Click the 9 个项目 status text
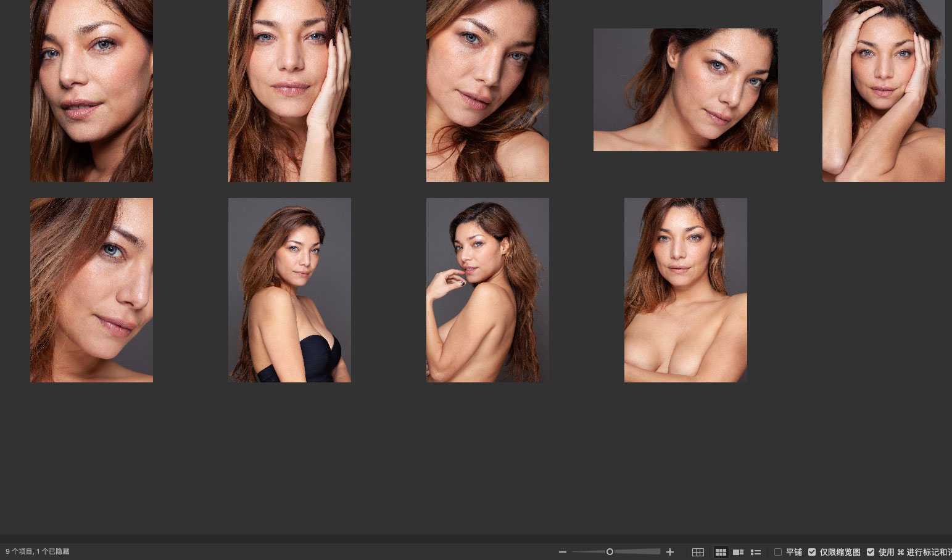The width and height of the screenshot is (952, 560). 38,551
